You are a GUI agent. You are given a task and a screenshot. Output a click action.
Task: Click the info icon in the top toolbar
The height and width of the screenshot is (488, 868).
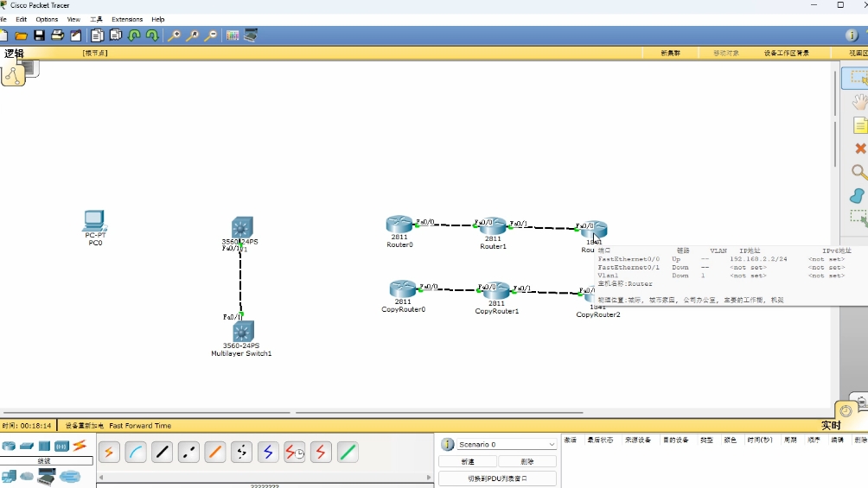pyautogui.click(x=852, y=36)
